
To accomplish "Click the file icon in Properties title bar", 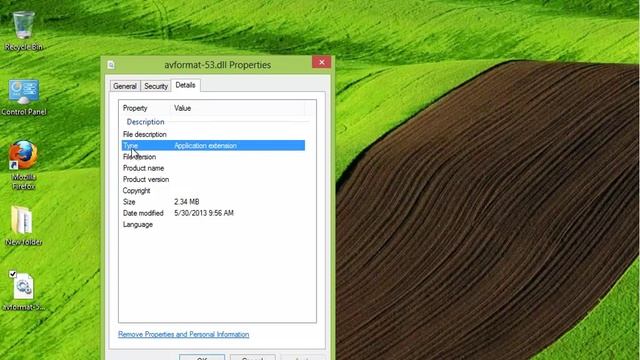I will (111, 65).
